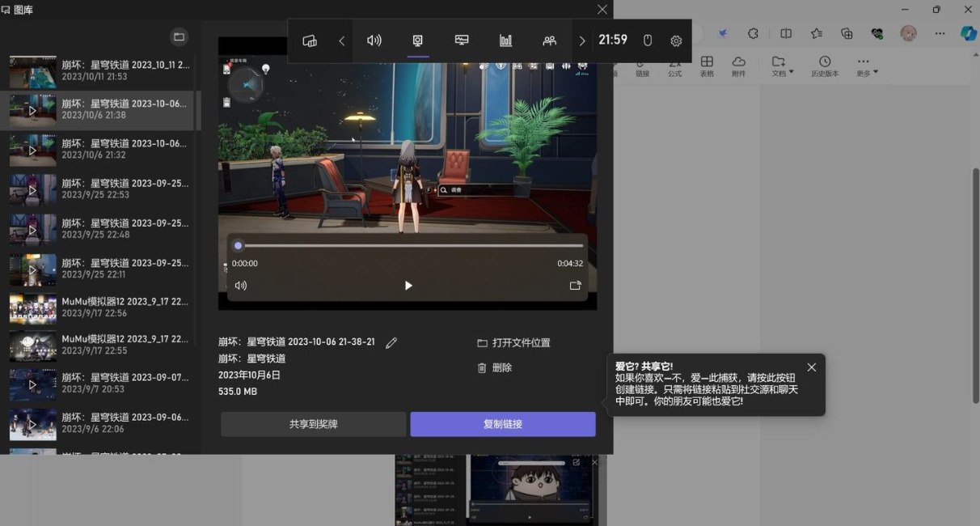
Task: Insert attachment with 附件 tool
Action: pos(738,66)
